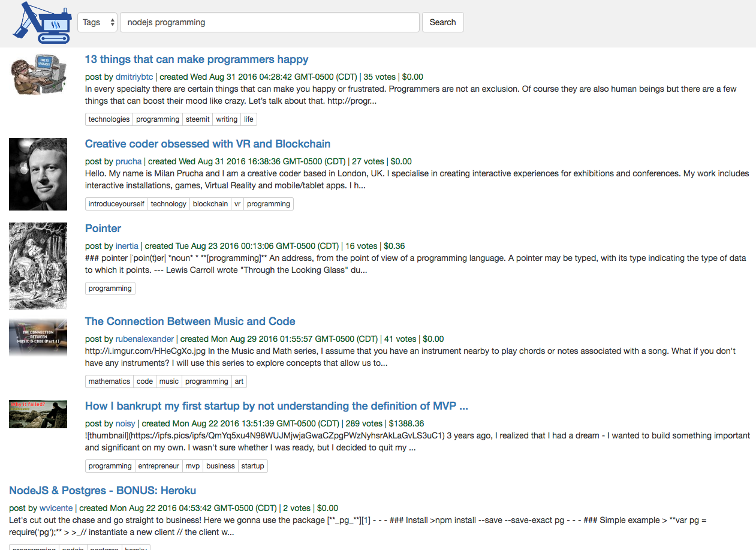
Task: Visit author dmitriybtc's profile
Action: 134,77
